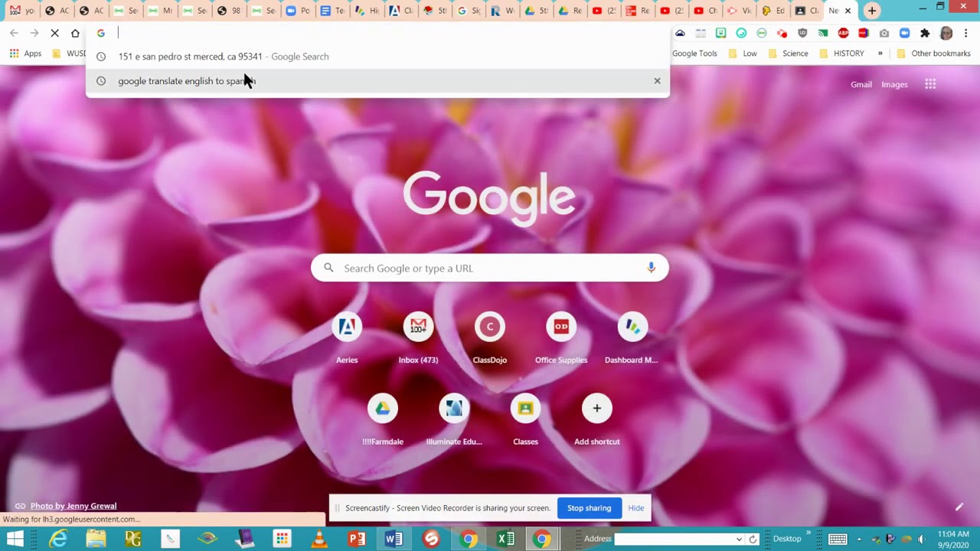The width and height of the screenshot is (980, 551).
Task: Go to the Home page icon
Action: (x=75, y=33)
